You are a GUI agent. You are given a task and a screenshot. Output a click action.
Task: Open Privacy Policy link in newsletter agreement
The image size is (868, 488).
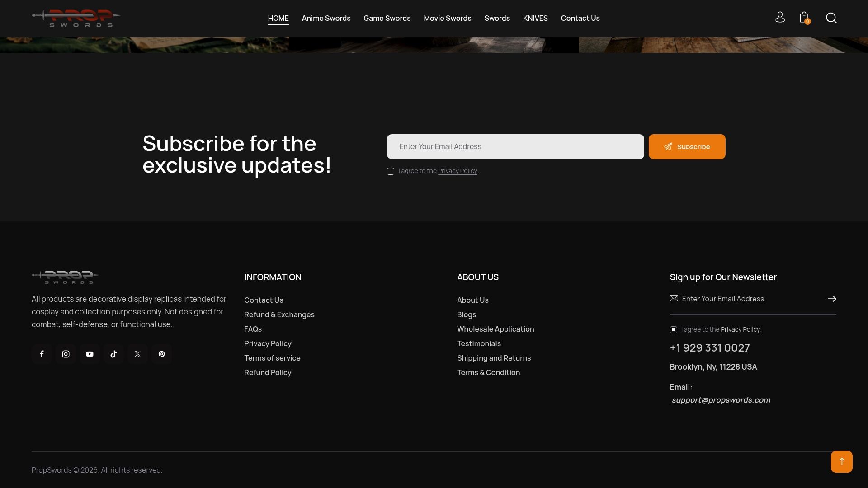click(740, 329)
